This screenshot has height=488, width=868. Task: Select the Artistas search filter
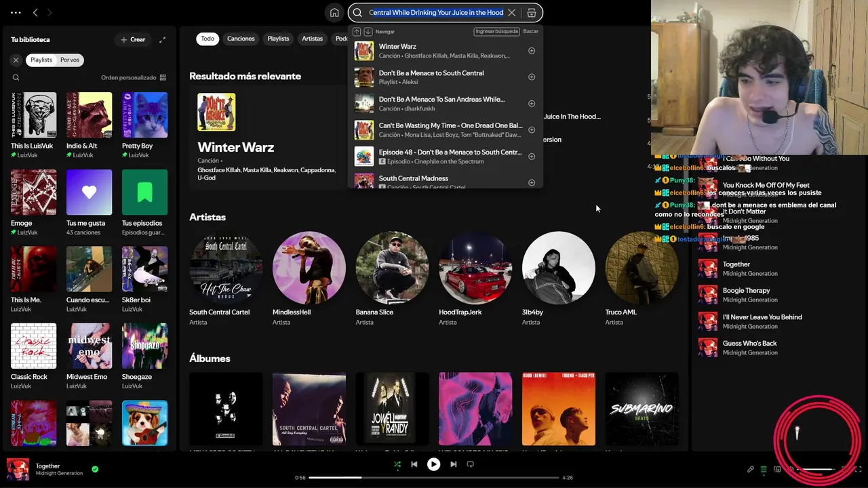point(312,39)
